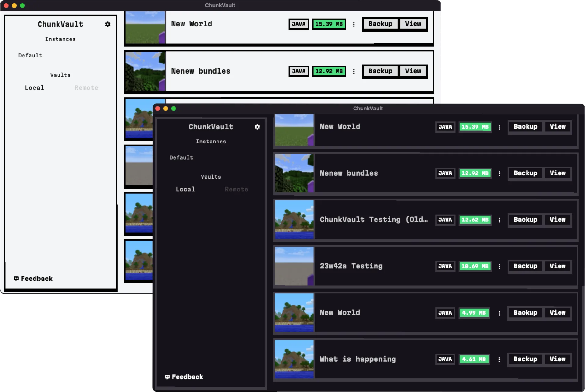Switch to Remote vaults in the light window

pyautogui.click(x=86, y=88)
